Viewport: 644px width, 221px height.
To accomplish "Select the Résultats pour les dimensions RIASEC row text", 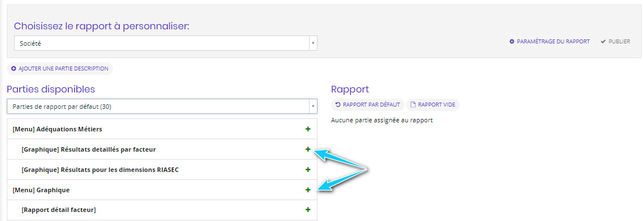I will [100, 170].
